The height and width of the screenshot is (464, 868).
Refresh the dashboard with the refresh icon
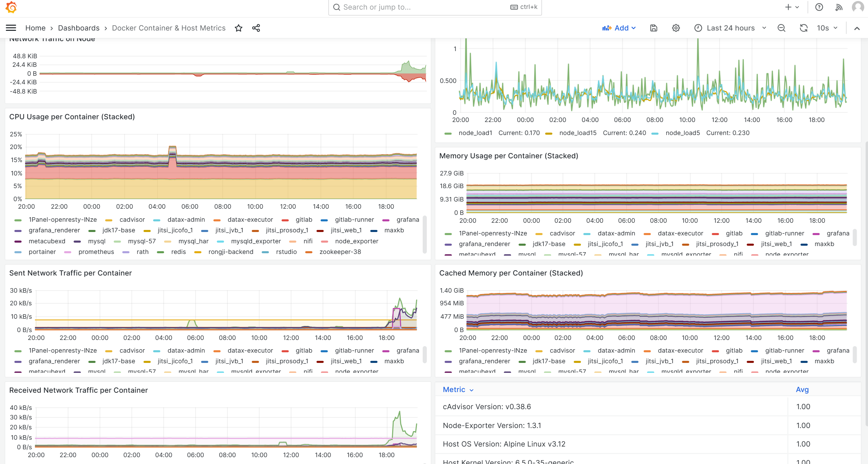tap(803, 28)
